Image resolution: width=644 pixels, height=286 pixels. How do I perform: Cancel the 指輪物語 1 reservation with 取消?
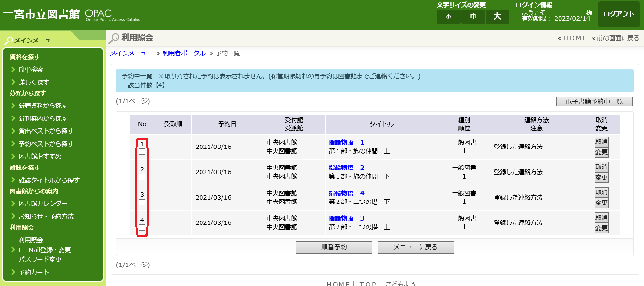pos(602,142)
